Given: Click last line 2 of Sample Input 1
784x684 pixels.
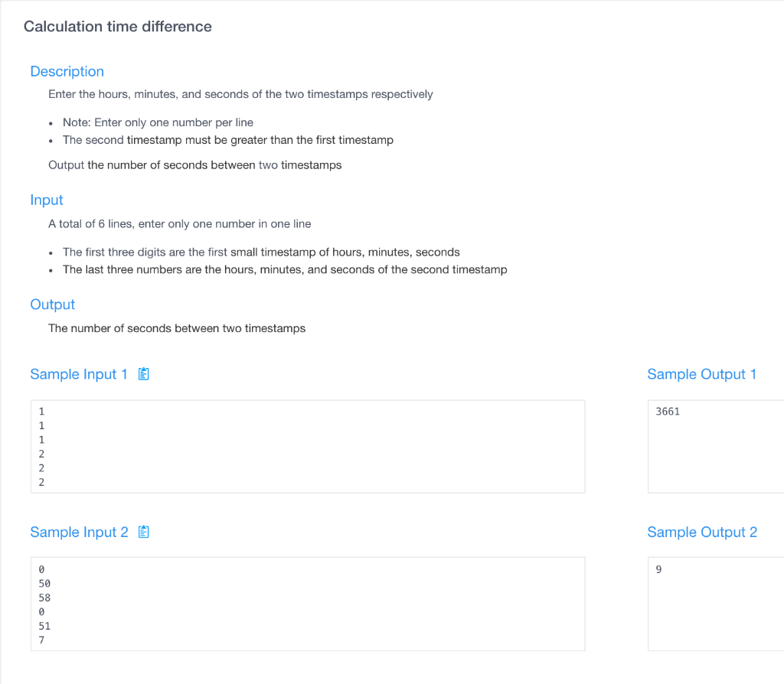Looking at the screenshot, I should (41, 482).
